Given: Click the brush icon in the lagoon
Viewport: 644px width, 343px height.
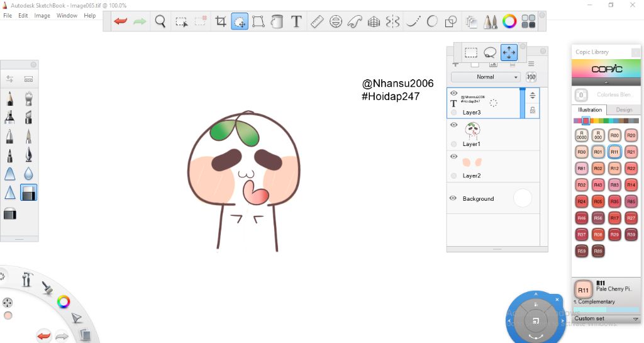Looking at the screenshot, I should [47, 288].
